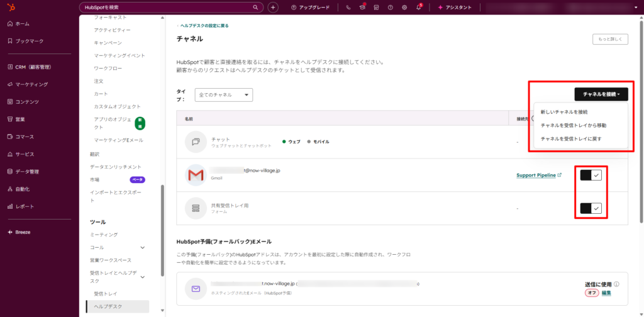Open サービス in the sidebar

tap(21, 154)
